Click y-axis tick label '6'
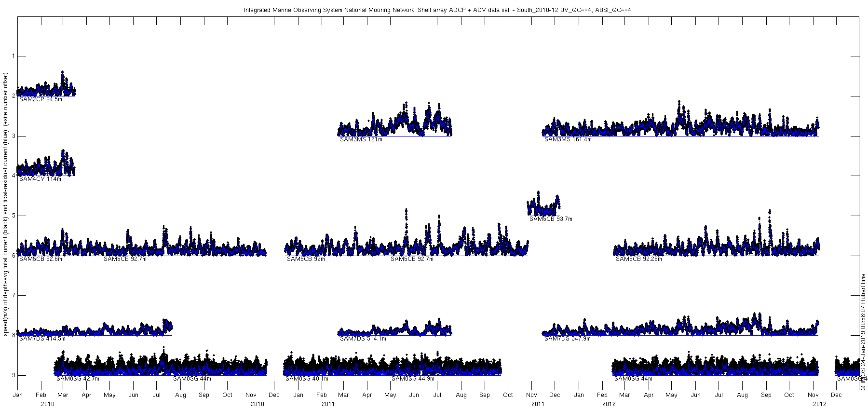The width and height of the screenshot is (868, 410). [x=13, y=256]
